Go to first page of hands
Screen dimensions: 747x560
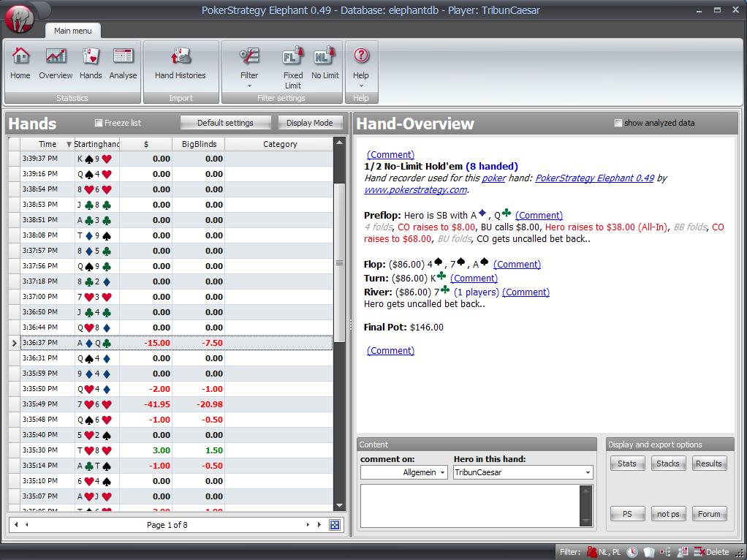click(x=16, y=525)
